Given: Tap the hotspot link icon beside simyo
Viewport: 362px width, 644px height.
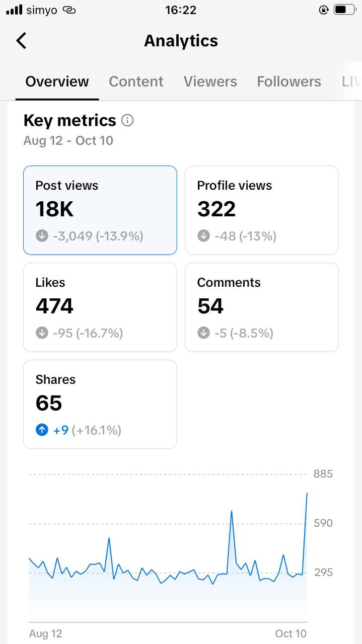Looking at the screenshot, I should (69, 10).
